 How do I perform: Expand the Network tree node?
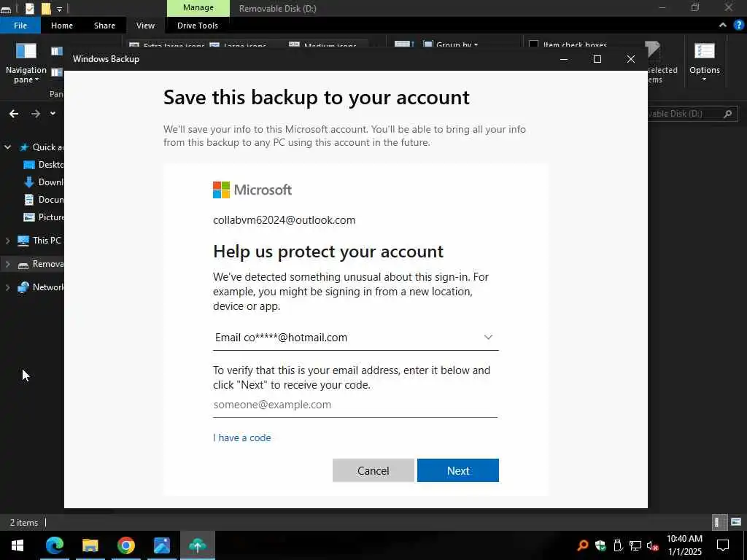point(7,287)
